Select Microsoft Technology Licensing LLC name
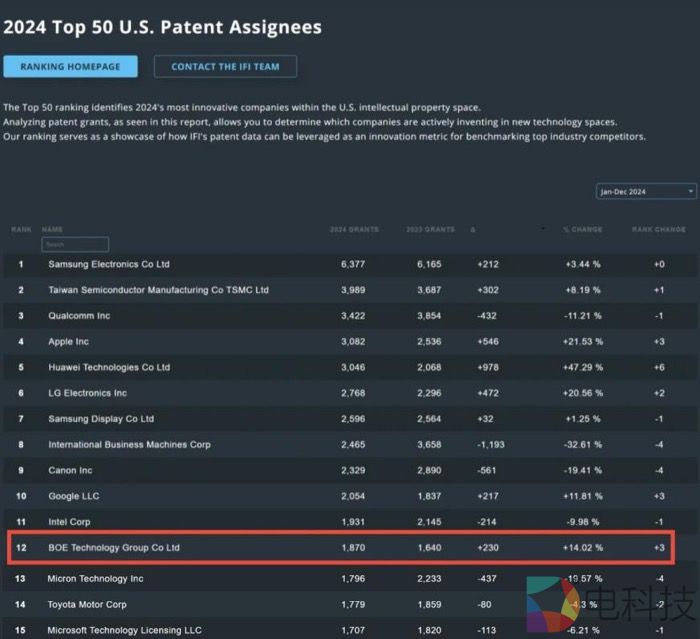Image resolution: width=700 pixels, height=639 pixels. coord(125,631)
